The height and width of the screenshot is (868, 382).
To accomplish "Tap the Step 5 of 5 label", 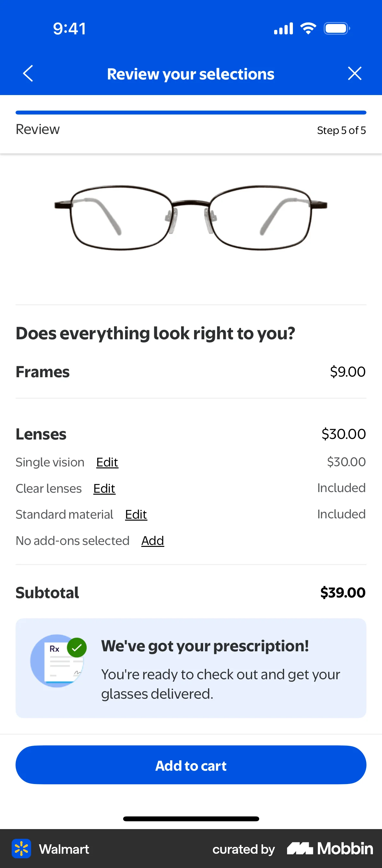I will [341, 130].
